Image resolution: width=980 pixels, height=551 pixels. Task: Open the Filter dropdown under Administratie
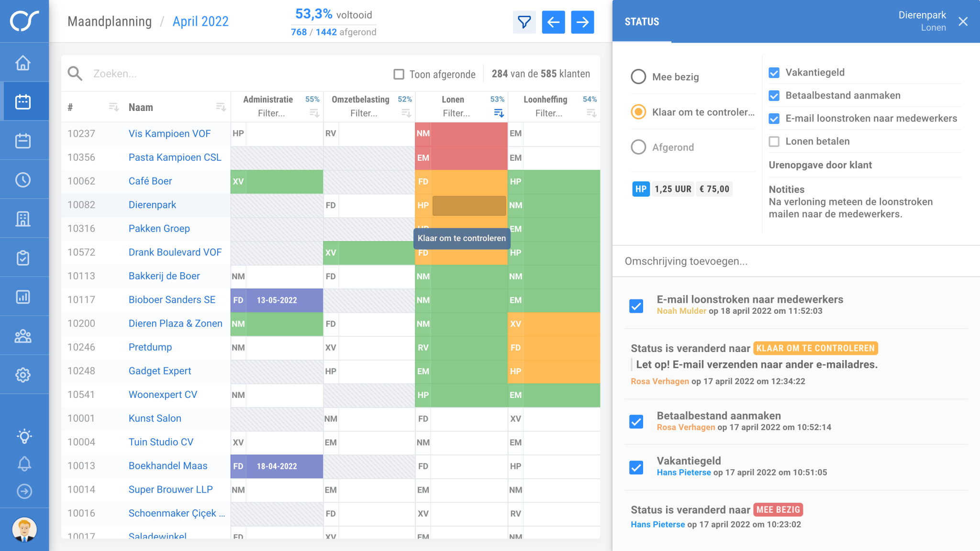[270, 113]
